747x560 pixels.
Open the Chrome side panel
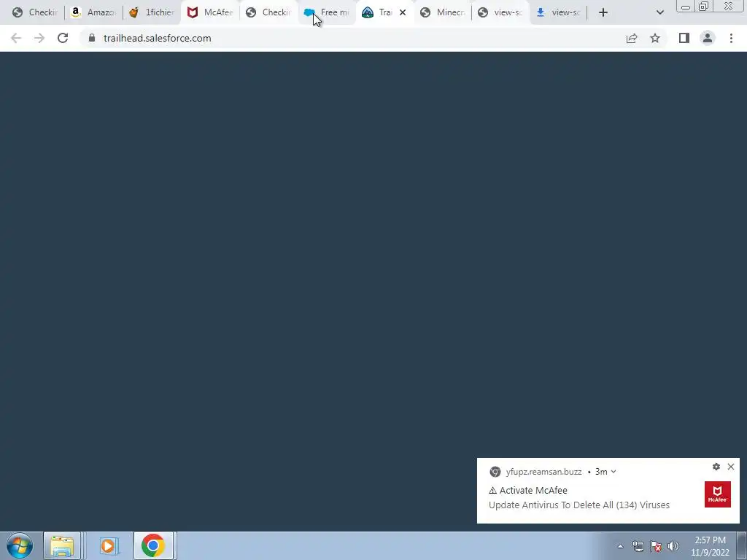click(x=684, y=38)
